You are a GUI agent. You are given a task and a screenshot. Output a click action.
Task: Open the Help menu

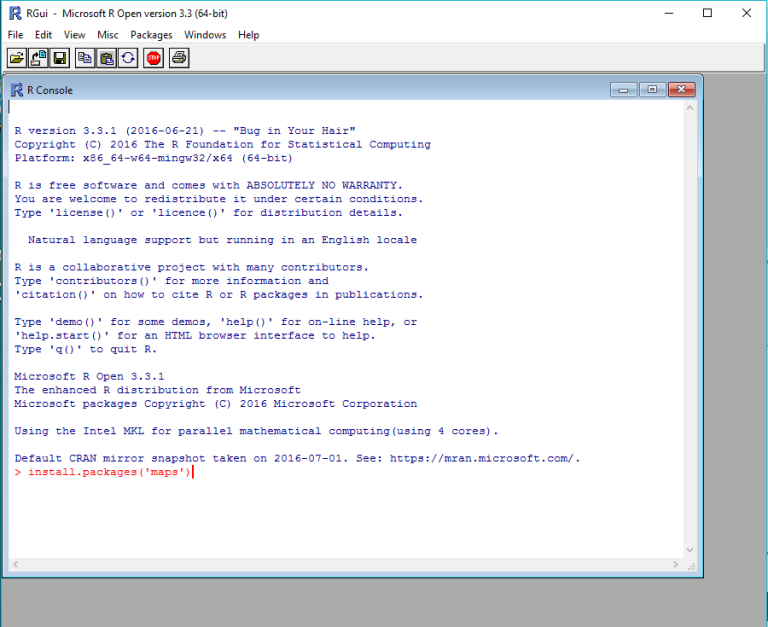coord(249,35)
